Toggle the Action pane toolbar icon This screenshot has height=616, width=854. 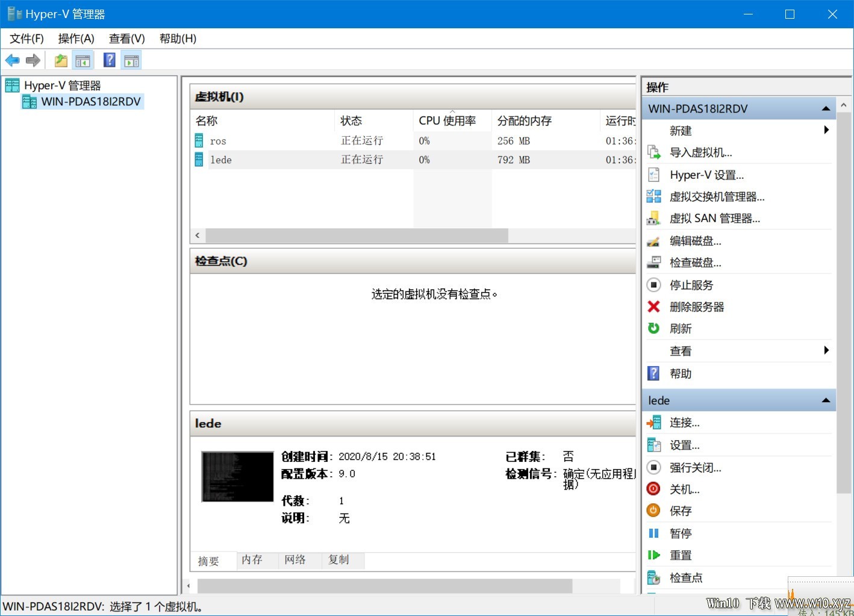[x=131, y=60]
